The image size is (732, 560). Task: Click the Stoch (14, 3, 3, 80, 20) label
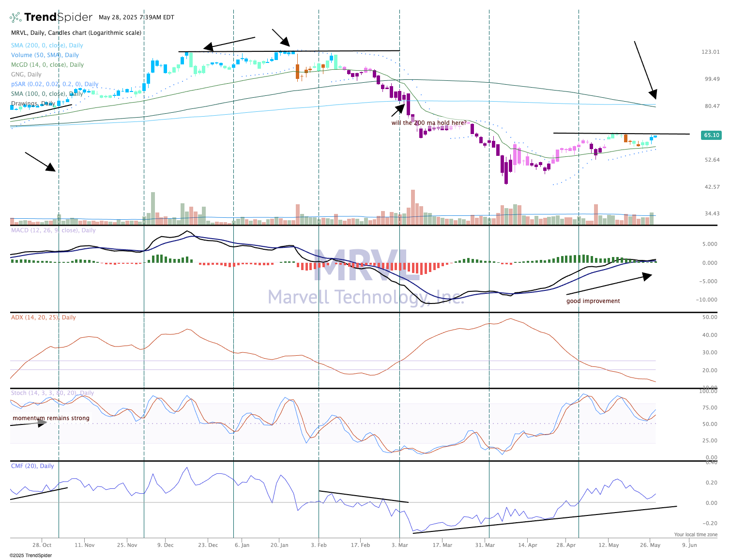tap(52, 393)
